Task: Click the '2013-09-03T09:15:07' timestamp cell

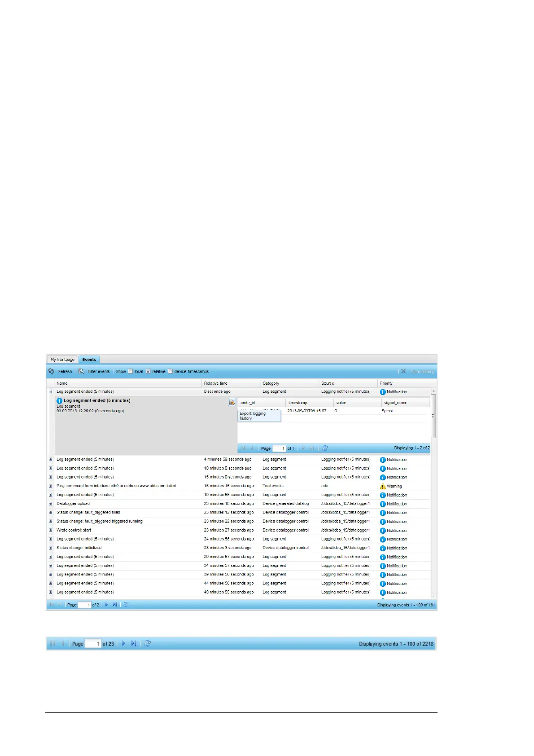Action: (307, 411)
